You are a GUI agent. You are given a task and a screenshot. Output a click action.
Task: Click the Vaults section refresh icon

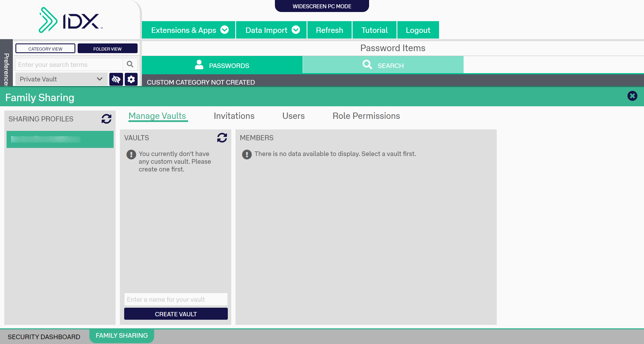click(222, 138)
